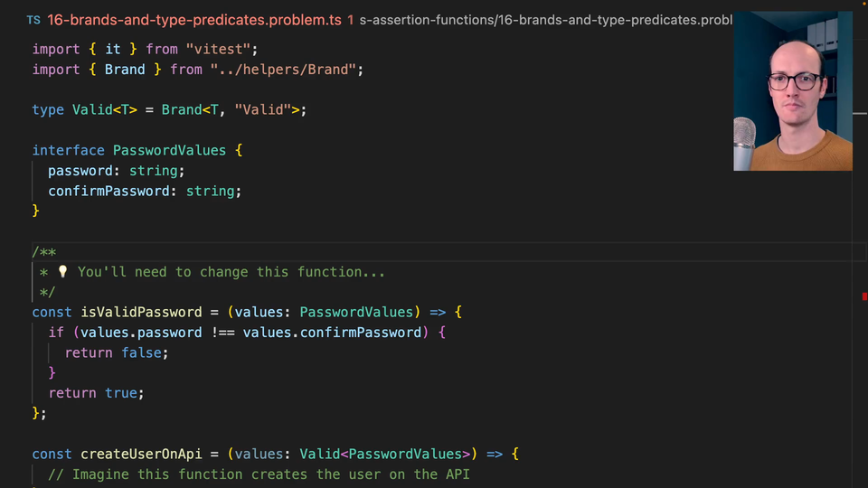Image resolution: width=868 pixels, height=488 pixels.
Task: Click the TS file icon in the tab
Action: point(33,19)
